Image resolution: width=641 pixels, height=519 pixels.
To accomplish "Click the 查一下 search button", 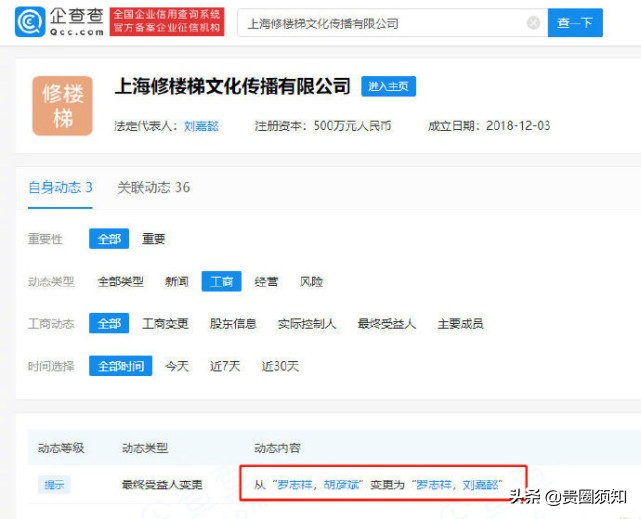I will (575, 22).
